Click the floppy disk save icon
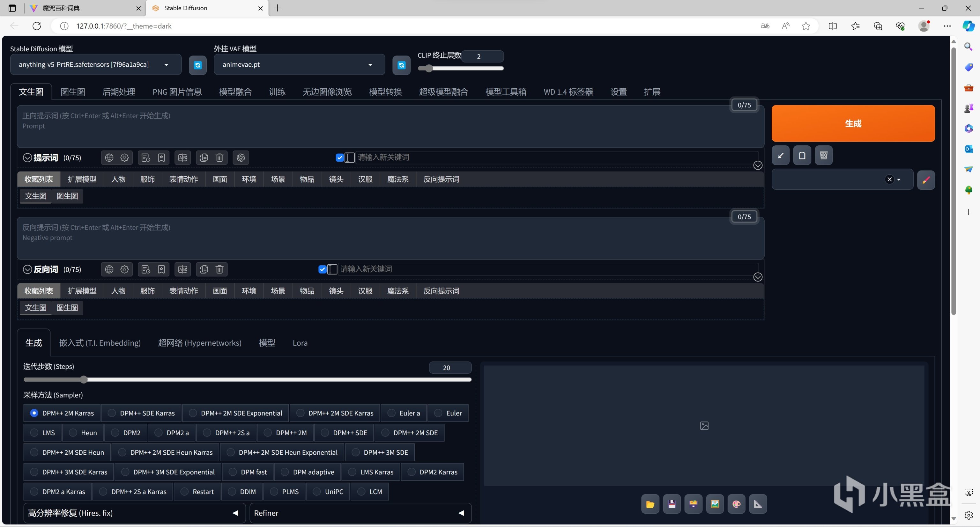The height and width of the screenshot is (527, 980). (x=672, y=504)
